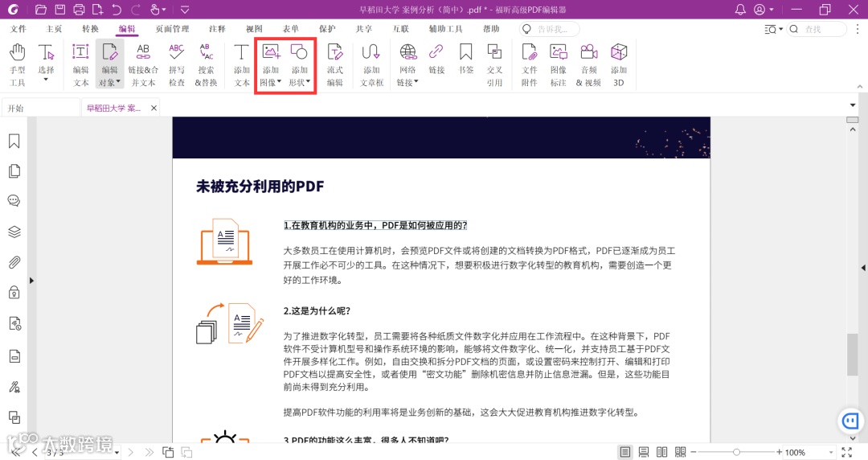
Task: Switch to single page view mode
Action: click(x=625, y=452)
